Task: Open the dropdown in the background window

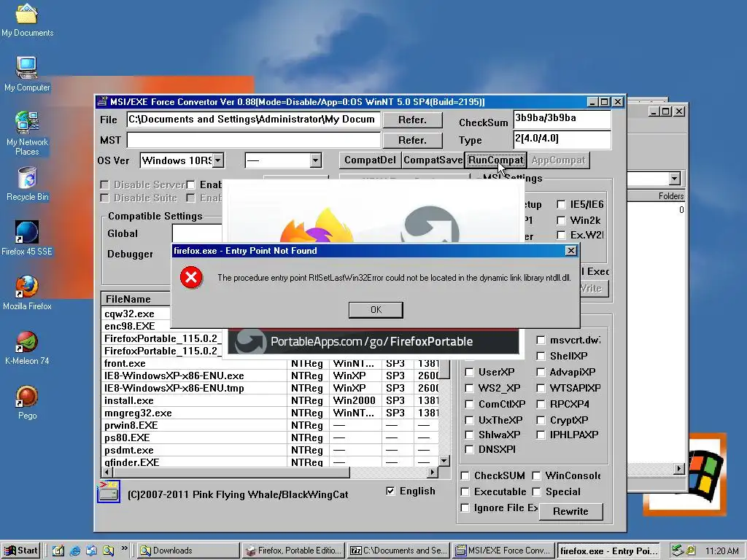Action: (x=674, y=179)
